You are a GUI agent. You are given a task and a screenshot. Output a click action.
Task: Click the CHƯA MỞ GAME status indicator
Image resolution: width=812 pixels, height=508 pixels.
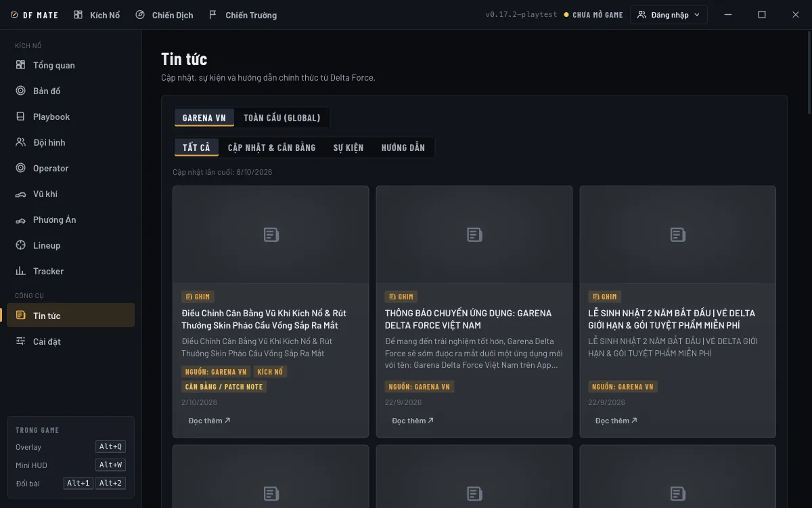point(593,15)
